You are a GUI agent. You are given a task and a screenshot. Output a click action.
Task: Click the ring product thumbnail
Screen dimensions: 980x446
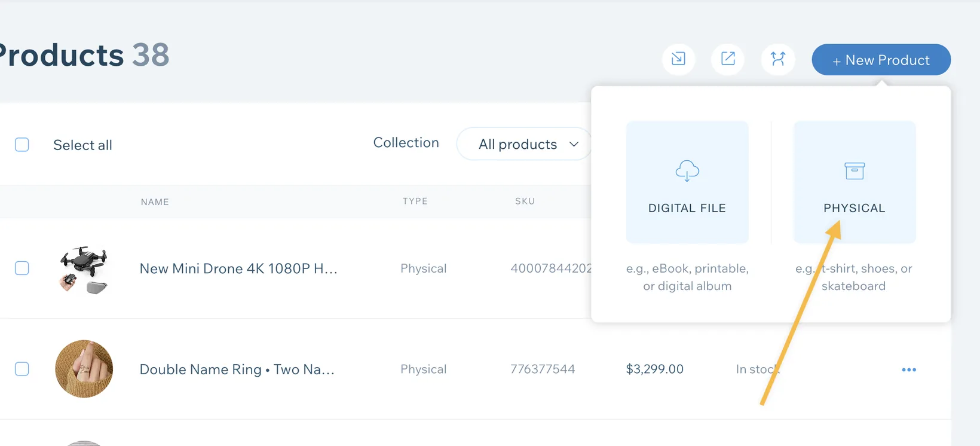coord(84,369)
